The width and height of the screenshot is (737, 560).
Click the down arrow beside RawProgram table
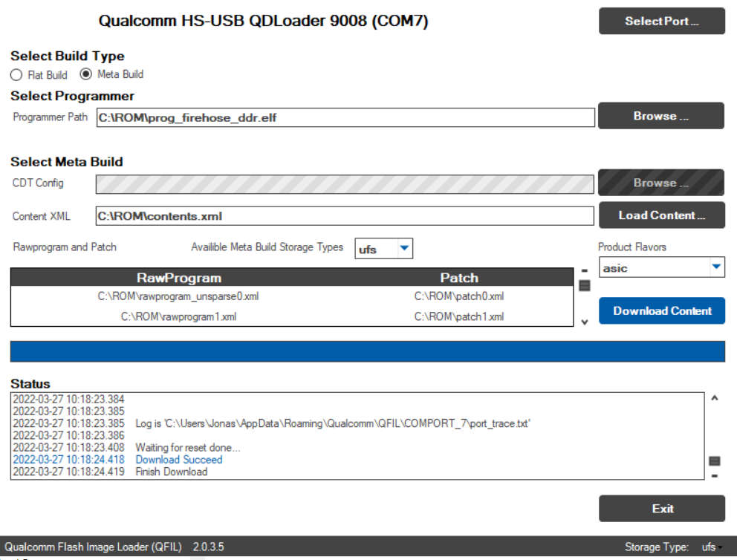pyautogui.click(x=585, y=322)
